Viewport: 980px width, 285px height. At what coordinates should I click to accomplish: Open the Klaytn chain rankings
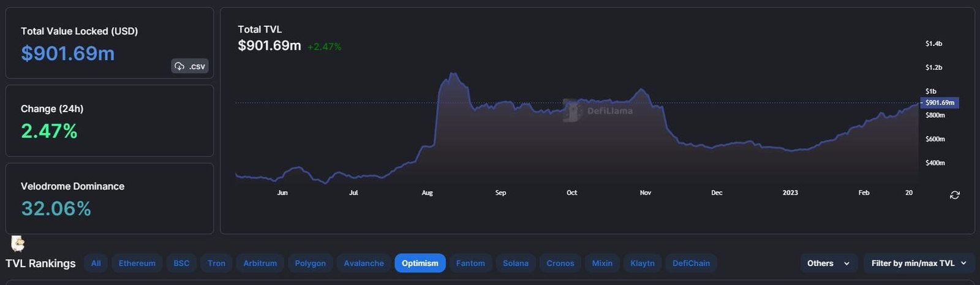643,263
